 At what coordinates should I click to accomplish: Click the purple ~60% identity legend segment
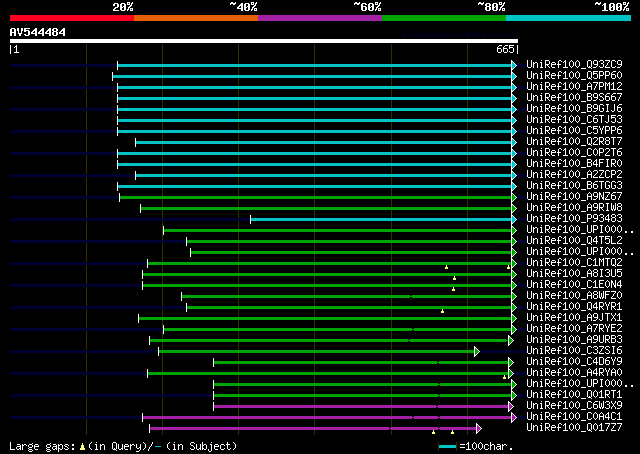[320, 18]
